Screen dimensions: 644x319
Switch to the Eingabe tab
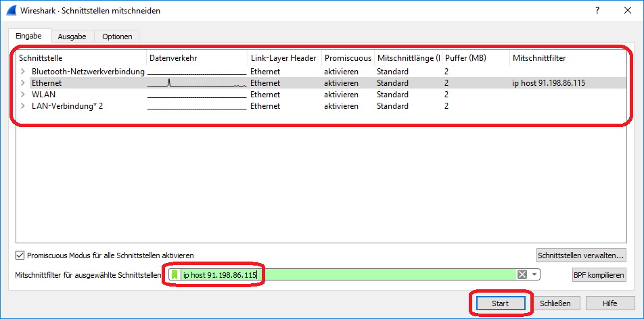[28, 36]
